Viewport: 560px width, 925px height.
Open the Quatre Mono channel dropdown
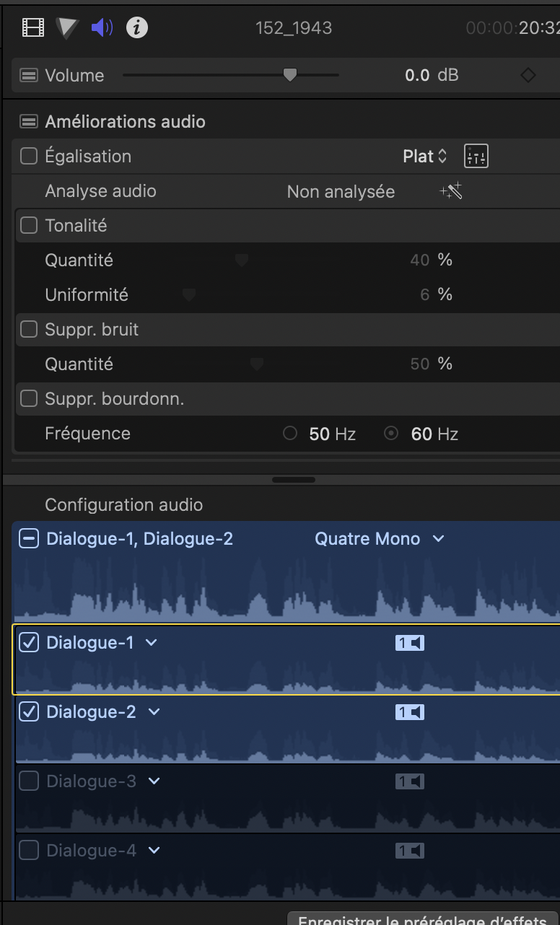380,538
